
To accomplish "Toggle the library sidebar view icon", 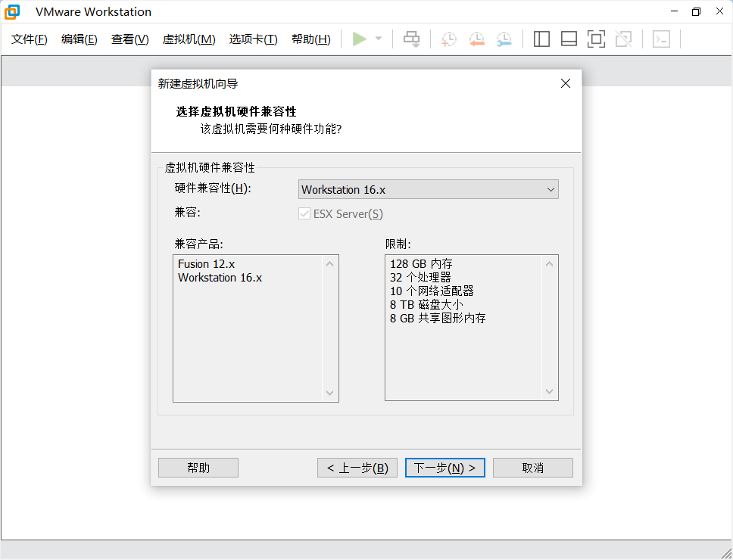I will pyautogui.click(x=541, y=39).
